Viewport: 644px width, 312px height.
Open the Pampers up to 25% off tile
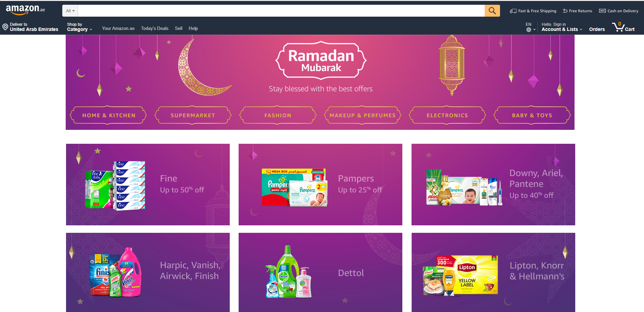tap(320, 185)
